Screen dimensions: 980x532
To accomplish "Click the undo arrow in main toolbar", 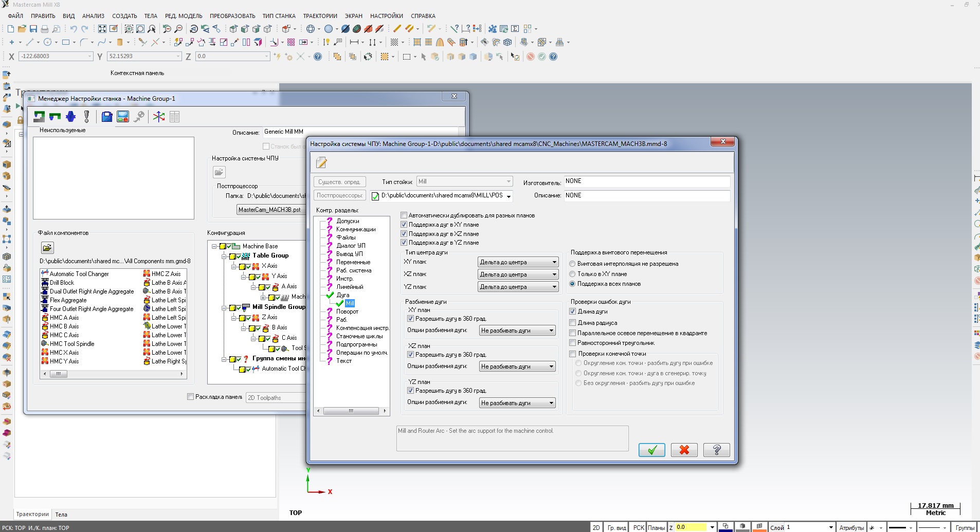I will pos(74,29).
